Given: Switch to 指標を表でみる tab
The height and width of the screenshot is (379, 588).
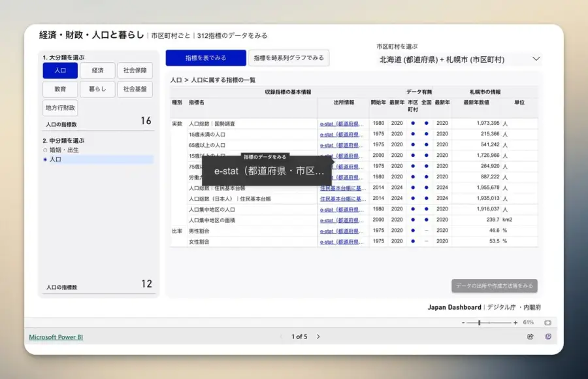Looking at the screenshot, I should [x=206, y=58].
